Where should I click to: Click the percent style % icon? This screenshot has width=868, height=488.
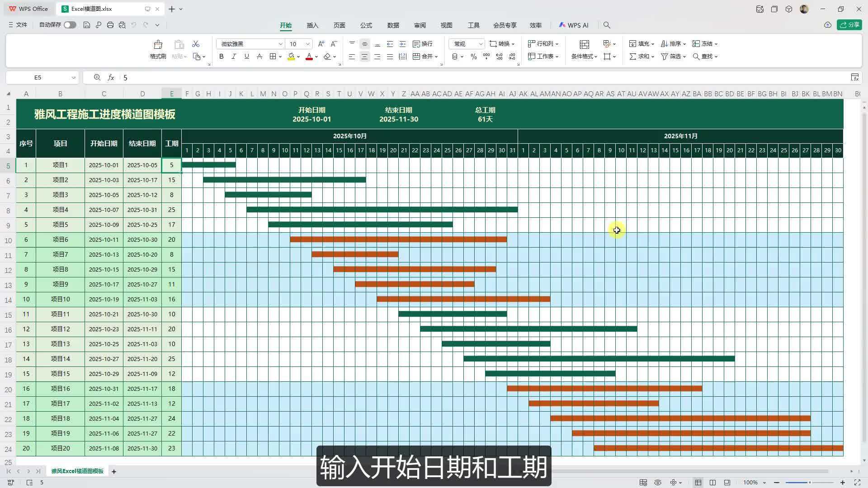pyautogui.click(x=473, y=56)
